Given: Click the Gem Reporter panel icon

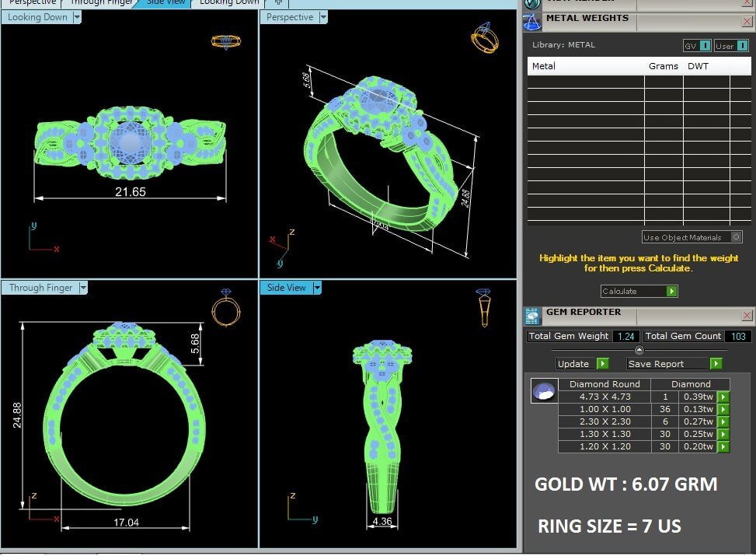Looking at the screenshot, I should pyautogui.click(x=532, y=315).
